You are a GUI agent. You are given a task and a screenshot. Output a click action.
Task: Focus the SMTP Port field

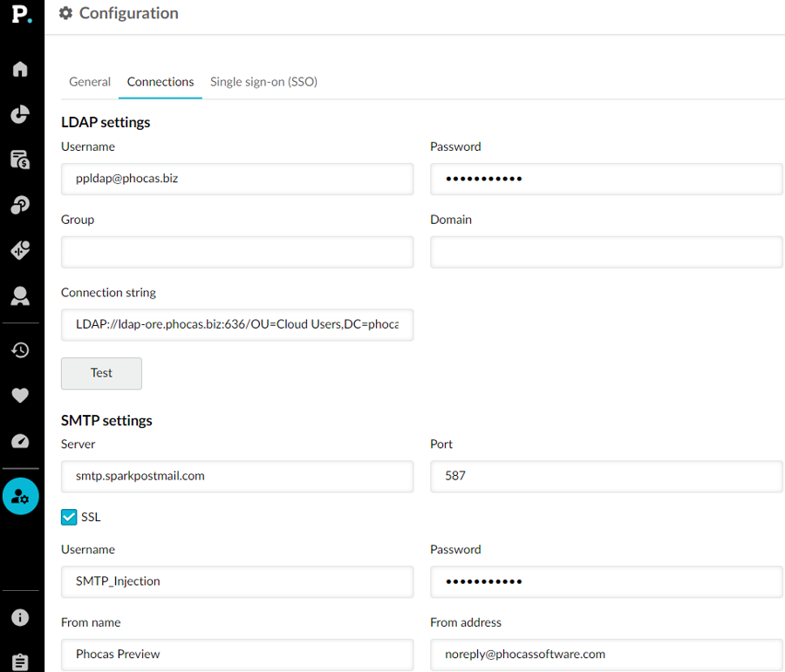point(606,477)
